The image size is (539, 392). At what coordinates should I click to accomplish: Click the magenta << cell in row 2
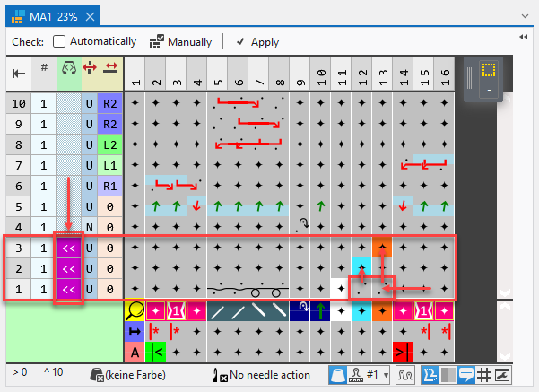(69, 268)
